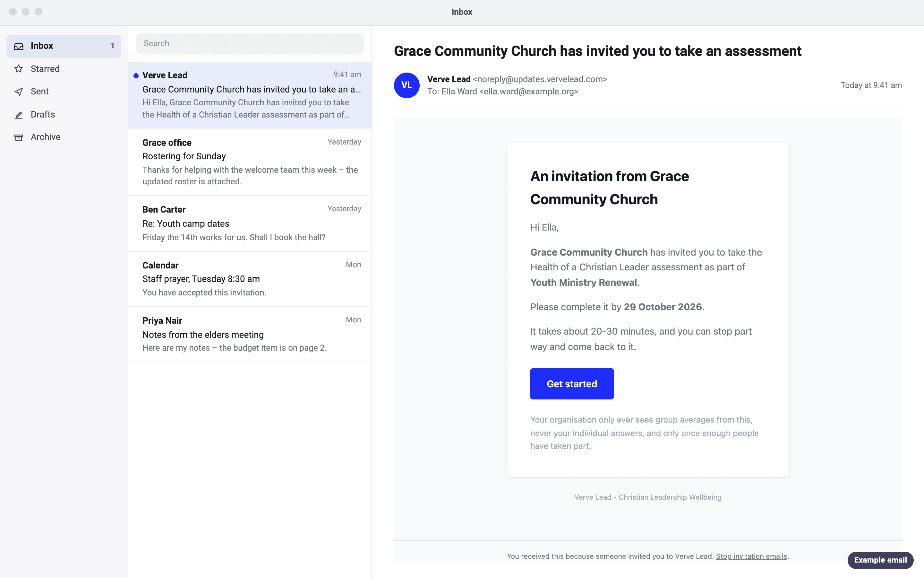Click the email subject heading in reading pane

point(597,51)
